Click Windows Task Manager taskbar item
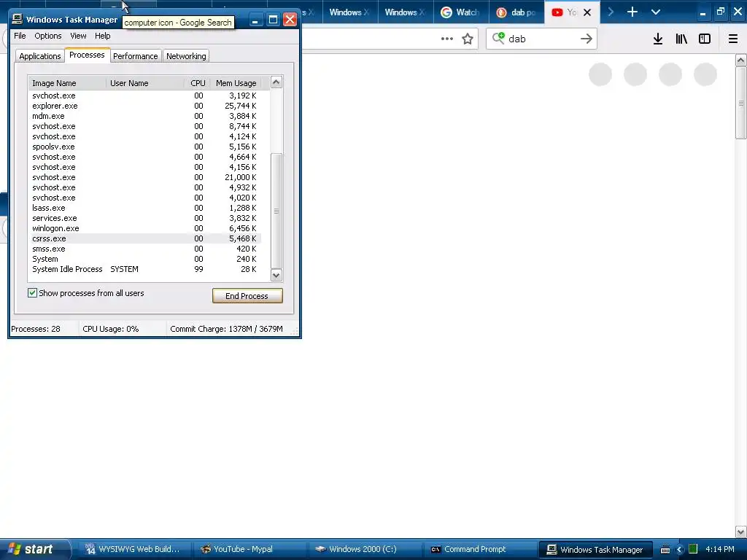 click(x=595, y=550)
